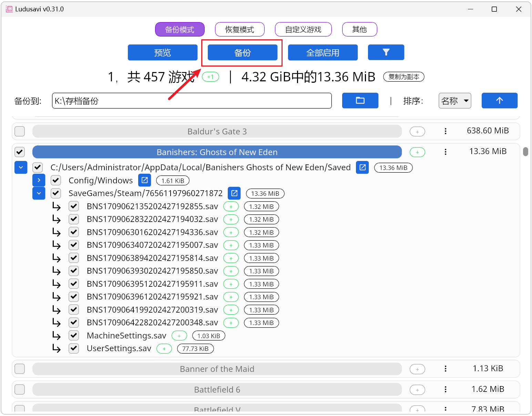Reverse sort order with the up arrow button
Image resolution: width=532 pixels, height=416 pixels.
tap(499, 101)
